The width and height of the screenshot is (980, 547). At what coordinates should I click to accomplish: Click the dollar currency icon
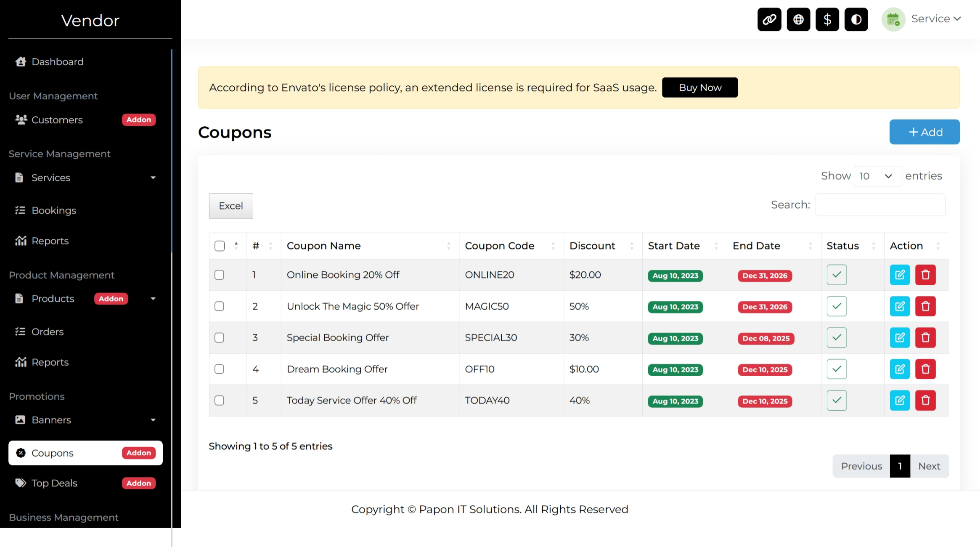pyautogui.click(x=827, y=19)
